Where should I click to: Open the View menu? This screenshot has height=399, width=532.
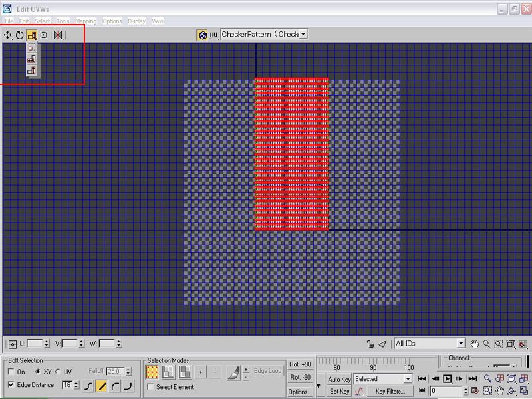click(x=158, y=21)
